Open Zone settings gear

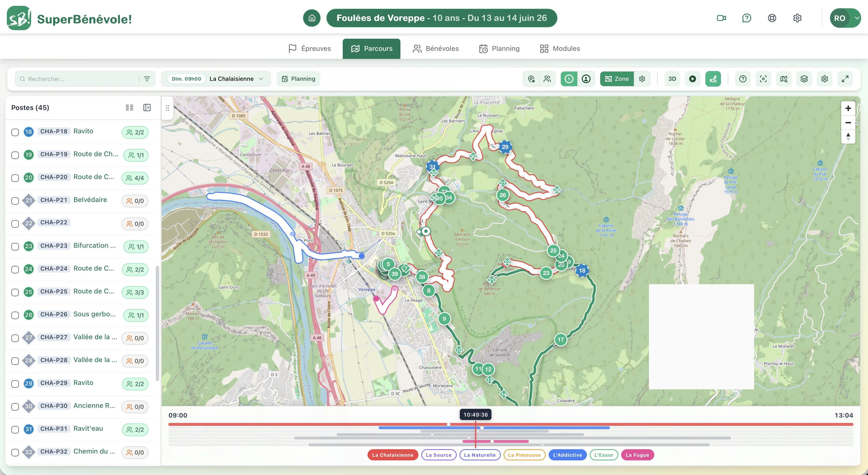point(642,79)
